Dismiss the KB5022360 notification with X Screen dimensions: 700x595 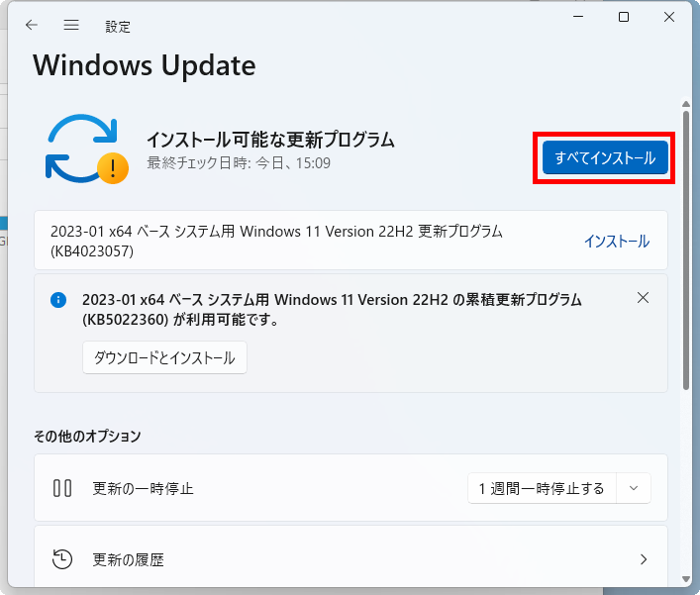pyautogui.click(x=643, y=298)
